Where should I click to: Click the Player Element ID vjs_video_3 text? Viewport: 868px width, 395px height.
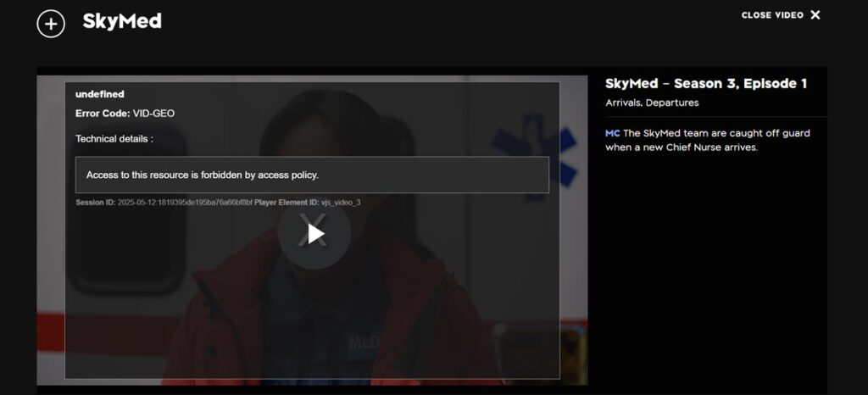(307, 203)
